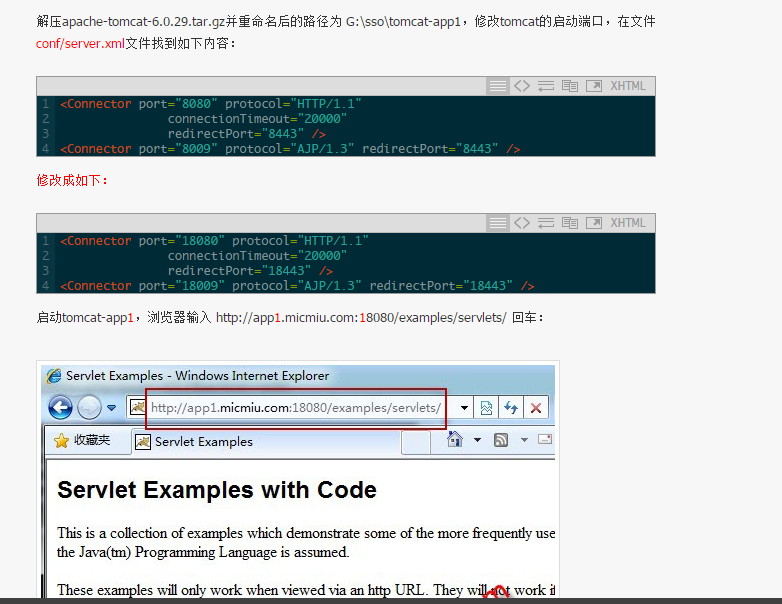
Task: Click the Back arrow in Internet Explorer screenshot
Action: click(60, 407)
